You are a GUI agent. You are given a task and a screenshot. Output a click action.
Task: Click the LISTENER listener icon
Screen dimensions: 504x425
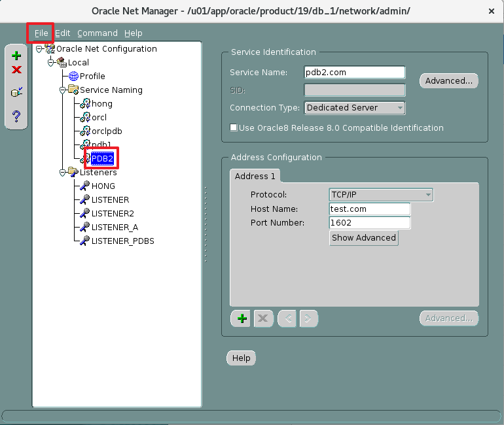[85, 199]
